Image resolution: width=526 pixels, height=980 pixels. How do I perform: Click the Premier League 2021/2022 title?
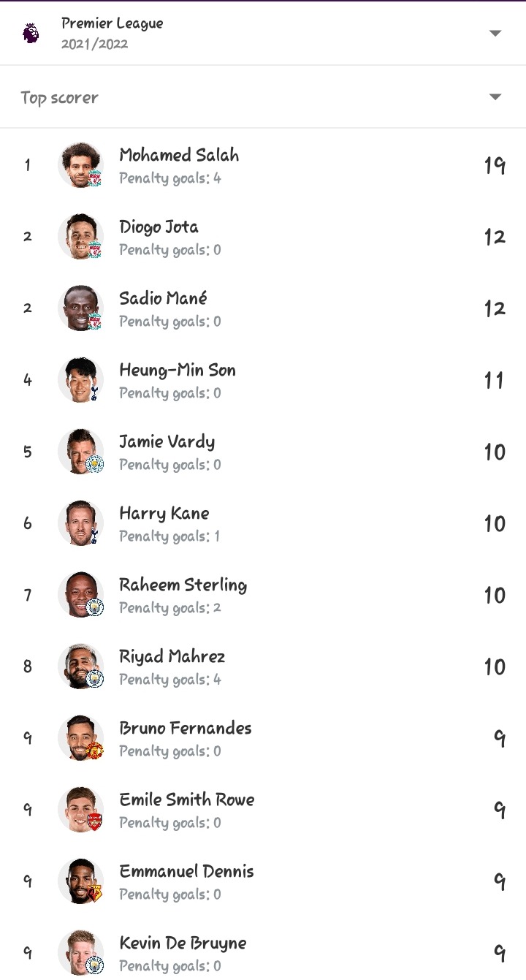click(112, 33)
